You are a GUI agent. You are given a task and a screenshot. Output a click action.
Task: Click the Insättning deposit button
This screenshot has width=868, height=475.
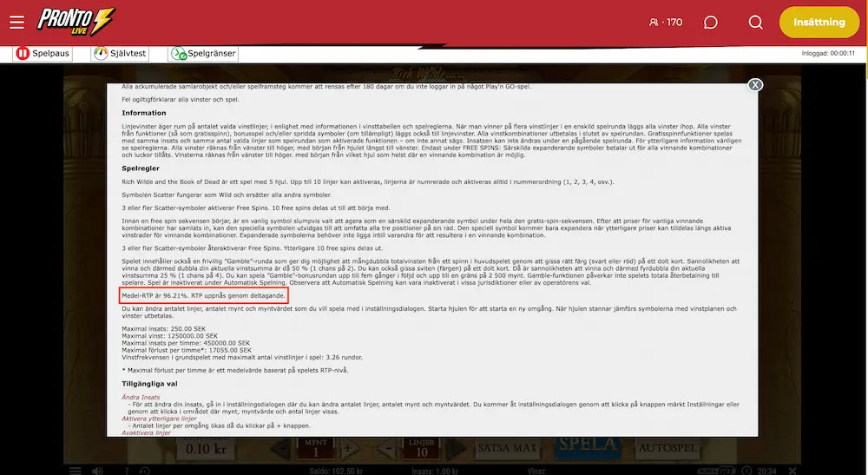pyautogui.click(x=819, y=23)
